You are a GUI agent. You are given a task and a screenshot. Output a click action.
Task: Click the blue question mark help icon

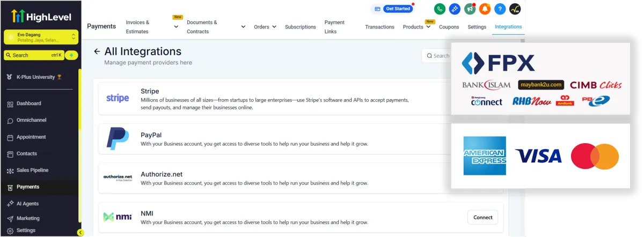500,9
